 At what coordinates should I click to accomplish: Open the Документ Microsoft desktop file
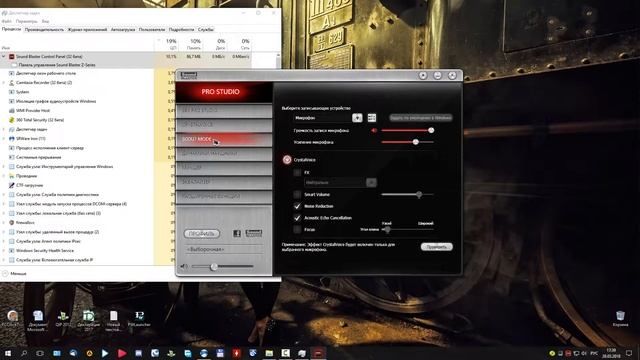(38, 320)
